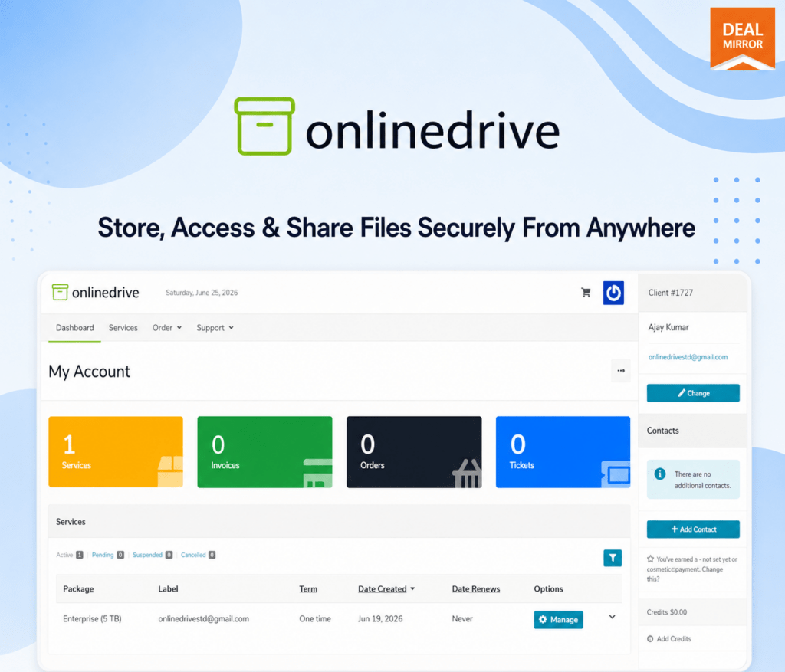Click the Label column header
The height and width of the screenshot is (672, 785).
[x=168, y=589]
